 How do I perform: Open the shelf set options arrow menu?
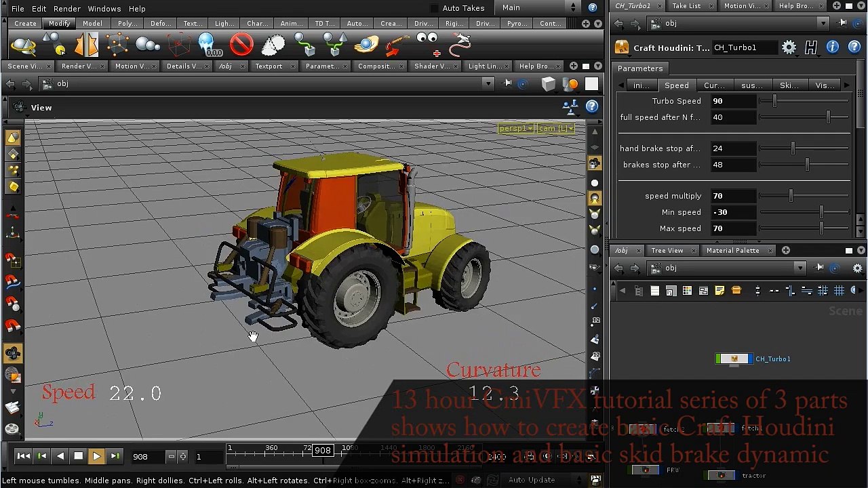(x=599, y=24)
